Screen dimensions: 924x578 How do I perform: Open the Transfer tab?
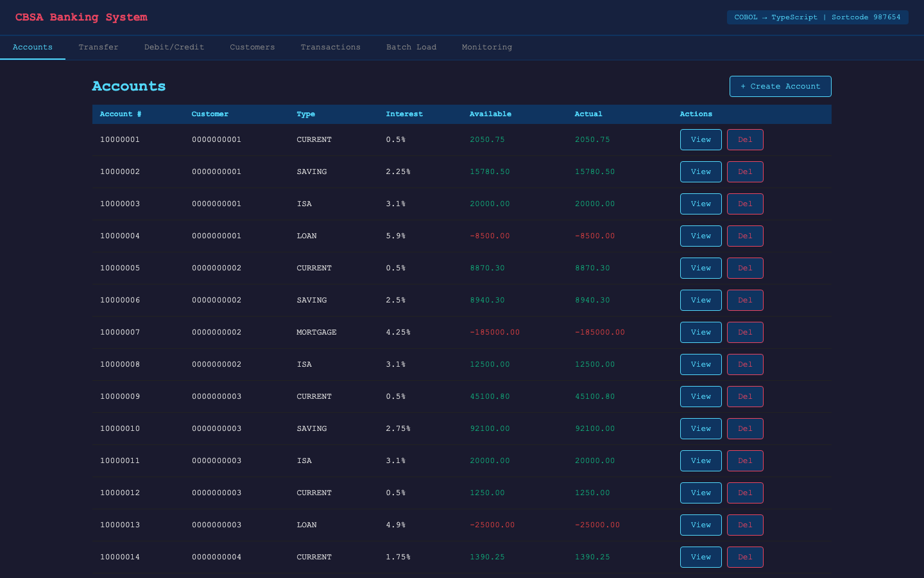[x=98, y=48]
